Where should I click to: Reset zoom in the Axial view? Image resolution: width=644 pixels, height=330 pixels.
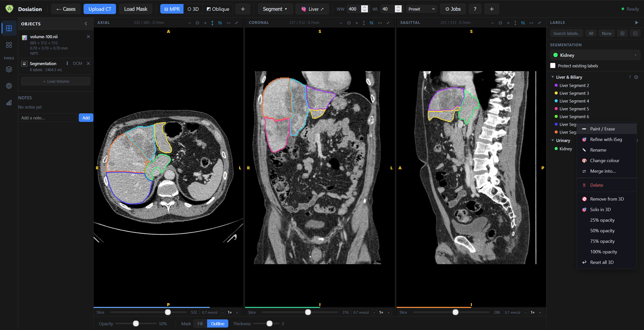click(197, 23)
